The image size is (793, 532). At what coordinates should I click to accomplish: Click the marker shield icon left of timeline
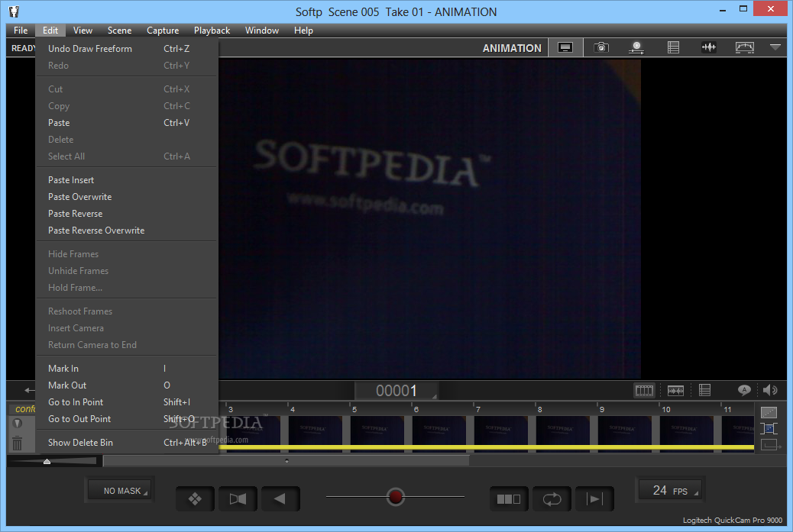(18, 423)
